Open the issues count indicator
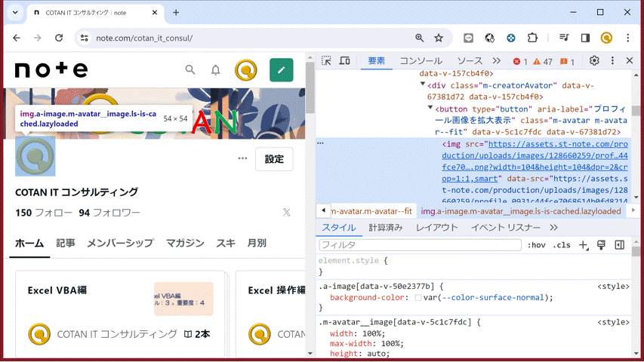644x362 pixels. click(567, 62)
